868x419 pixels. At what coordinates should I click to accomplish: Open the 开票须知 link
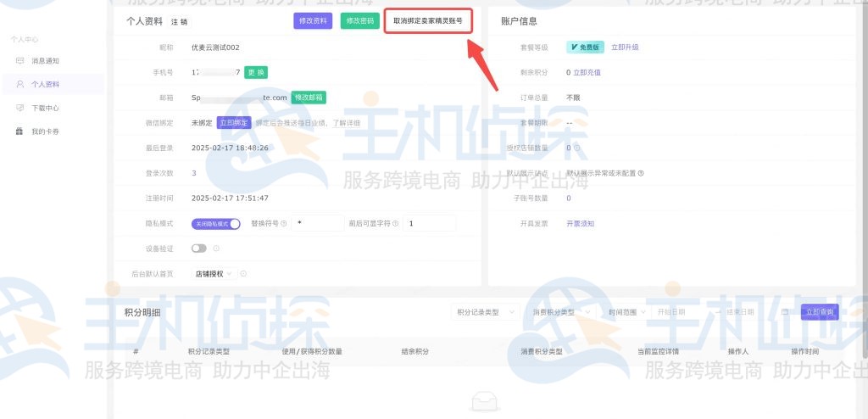[x=580, y=224]
